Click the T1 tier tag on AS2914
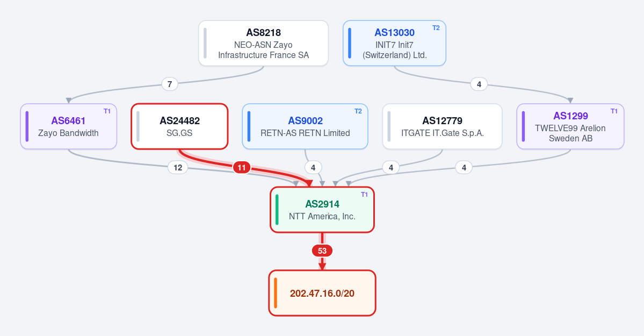The width and height of the screenshot is (644, 336). [x=364, y=195]
